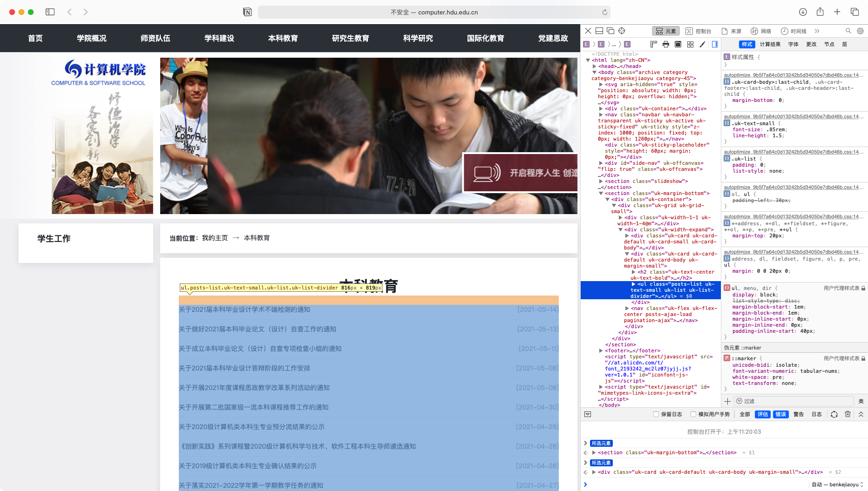Click the 我的主页 breadcrumb link
Viewport: 868px width, 491px height.
coord(215,238)
